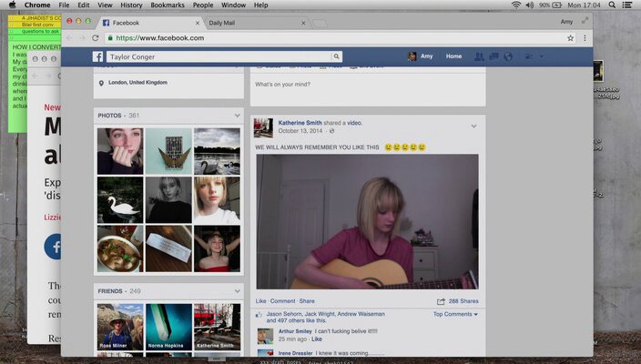Viewport: 641px width, 364px height.
Task: Click the Taylor Conger search field
Action: click(219, 56)
